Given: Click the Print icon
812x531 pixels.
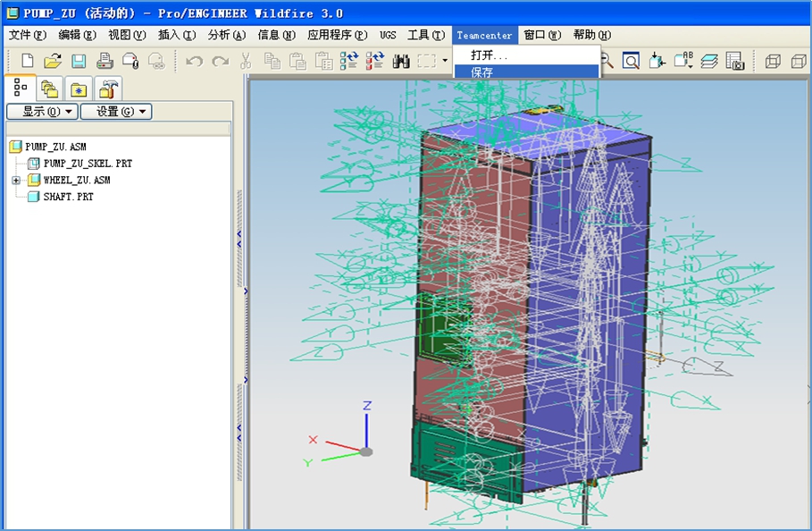Looking at the screenshot, I should [x=105, y=61].
